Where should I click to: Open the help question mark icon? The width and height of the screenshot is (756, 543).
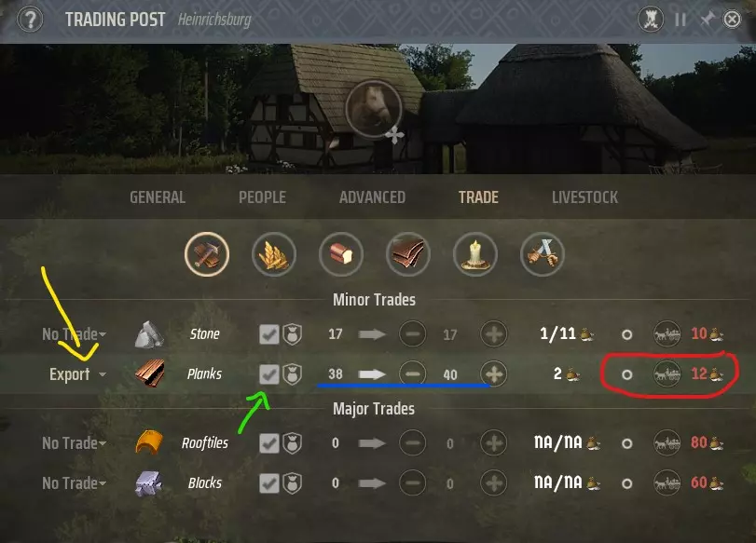pos(30,20)
